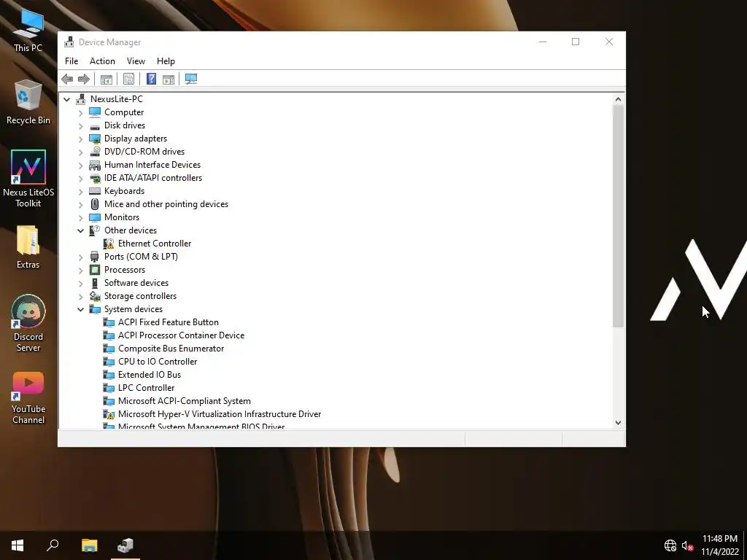This screenshot has width=747, height=560.
Task: Click the DVD/CD-ROM drives disc icon
Action: [x=95, y=152]
